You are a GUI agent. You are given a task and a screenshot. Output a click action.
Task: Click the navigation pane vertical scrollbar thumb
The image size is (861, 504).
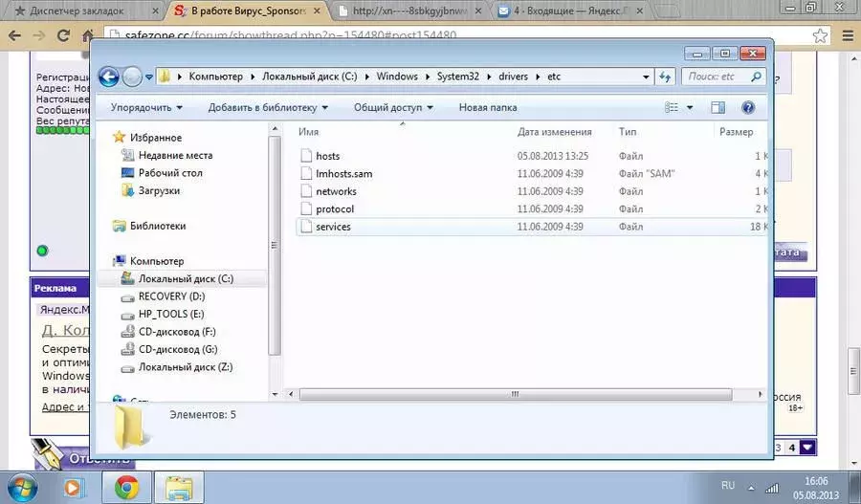(x=274, y=246)
